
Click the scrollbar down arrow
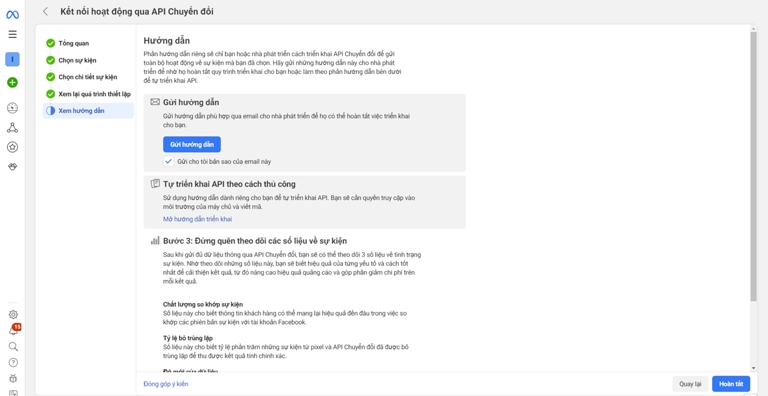click(x=753, y=369)
